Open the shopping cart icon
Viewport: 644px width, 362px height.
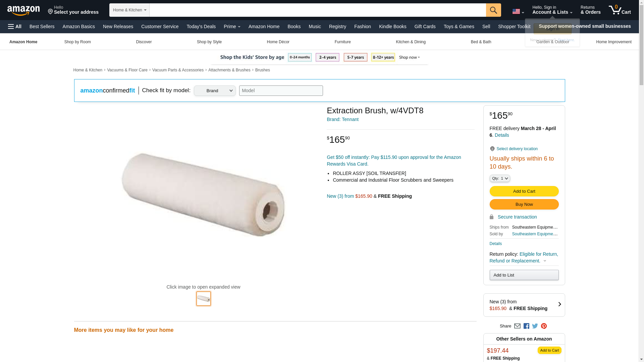tap(620, 10)
